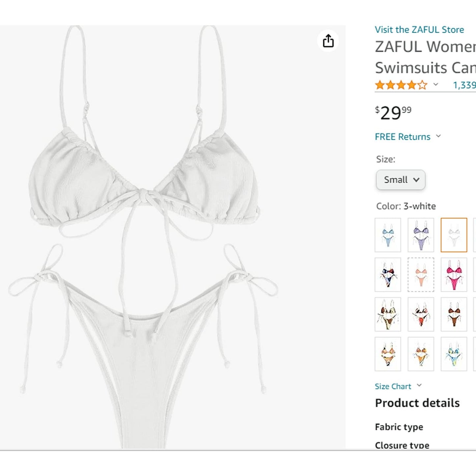Open the Size dropdown showing Small

coord(401,180)
